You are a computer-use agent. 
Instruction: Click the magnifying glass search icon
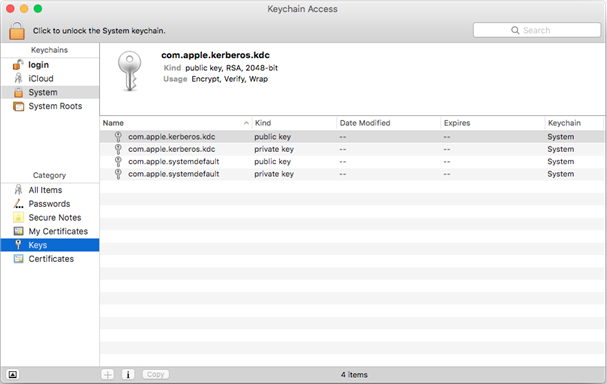pos(515,30)
